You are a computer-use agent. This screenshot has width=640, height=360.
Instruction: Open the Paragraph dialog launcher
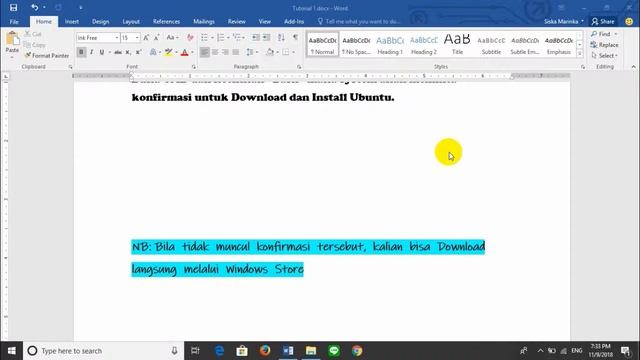[x=299, y=67]
